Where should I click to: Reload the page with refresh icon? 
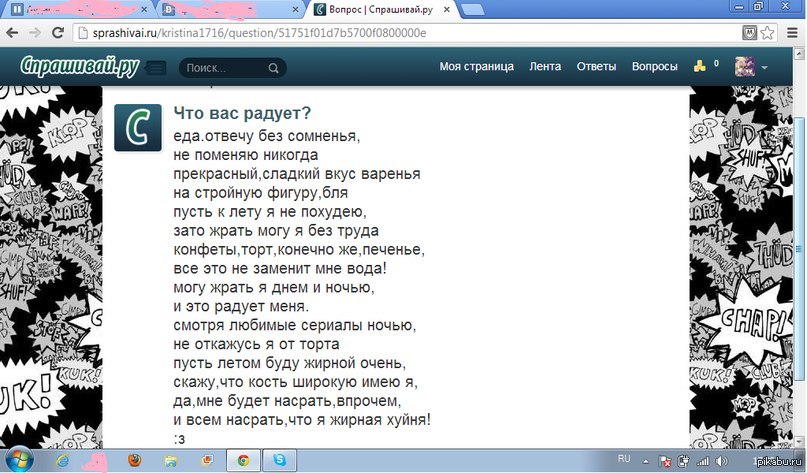(64, 33)
